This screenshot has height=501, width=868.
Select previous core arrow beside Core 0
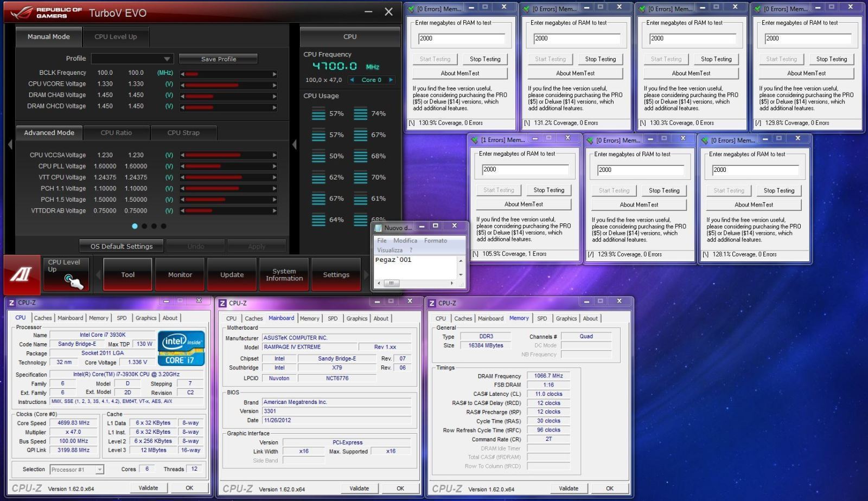[352, 80]
